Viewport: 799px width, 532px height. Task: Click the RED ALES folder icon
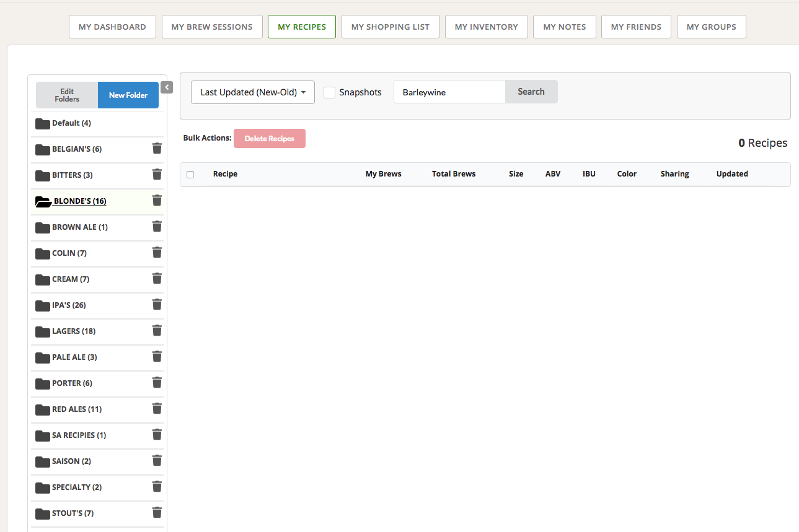(x=43, y=409)
